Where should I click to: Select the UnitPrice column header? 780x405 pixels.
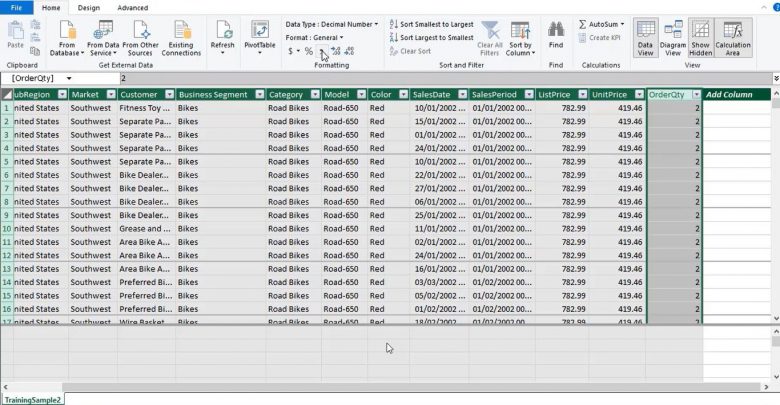click(609, 95)
